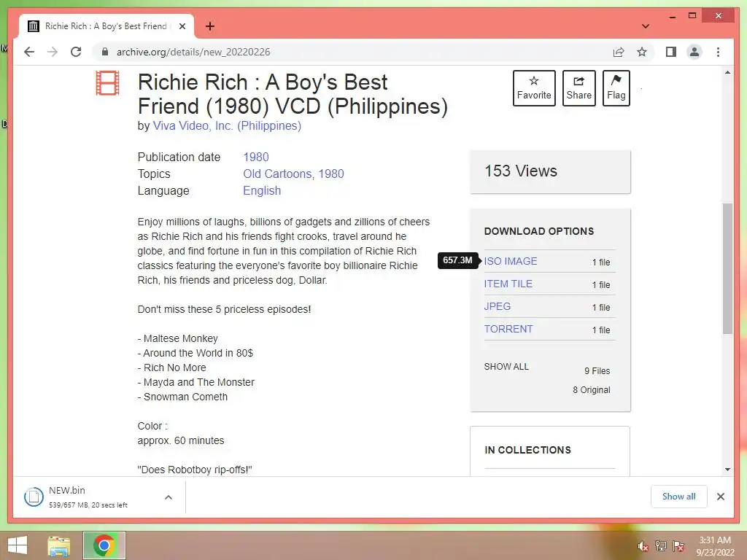Download the ISO IMAGE file
This screenshot has height=560, width=747.
[510, 262]
